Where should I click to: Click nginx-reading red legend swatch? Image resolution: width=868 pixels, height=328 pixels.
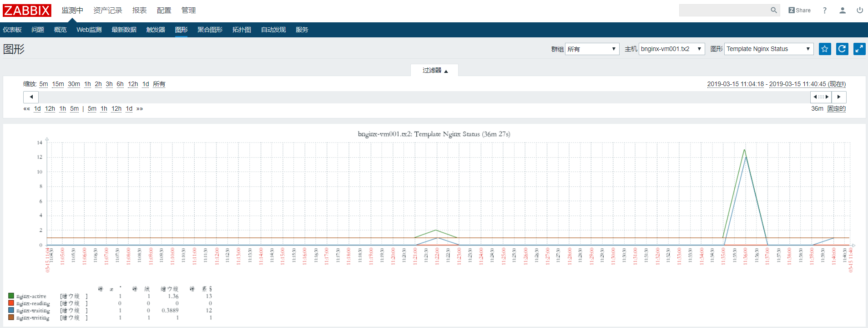click(11, 303)
